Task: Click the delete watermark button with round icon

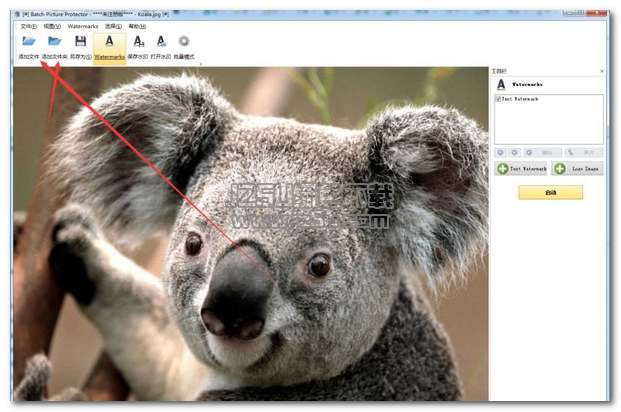Action: [542, 153]
